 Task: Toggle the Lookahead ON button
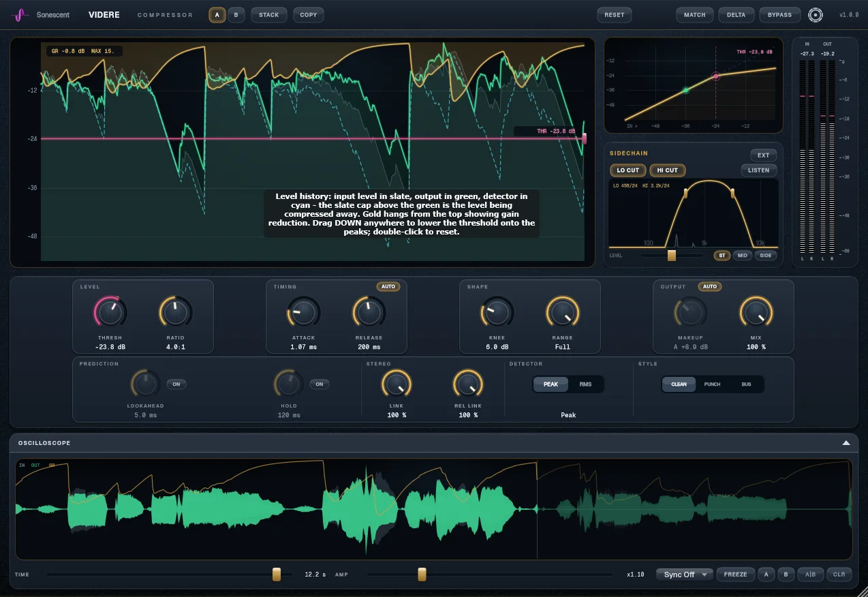(x=176, y=384)
